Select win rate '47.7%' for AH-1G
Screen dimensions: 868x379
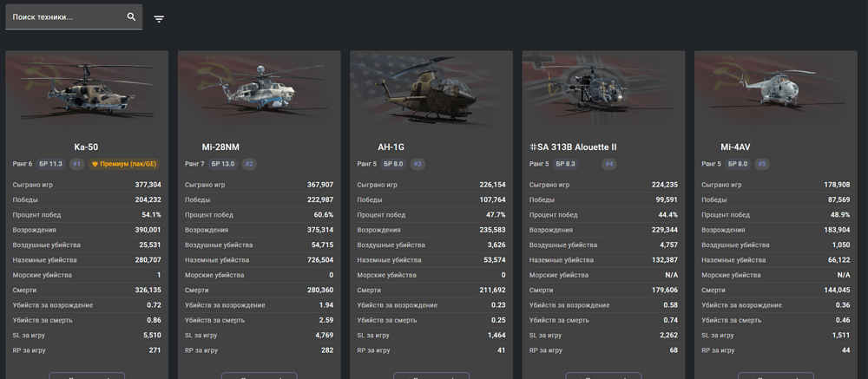tap(496, 215)
